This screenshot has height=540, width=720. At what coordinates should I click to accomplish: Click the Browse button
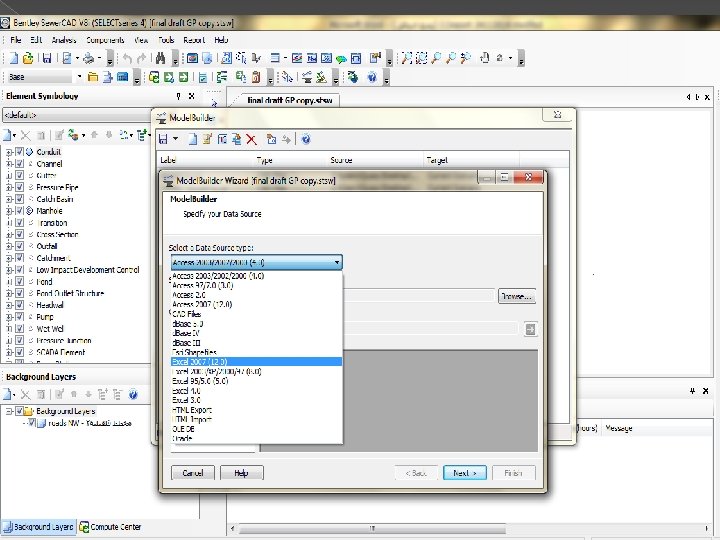point(517,296)
